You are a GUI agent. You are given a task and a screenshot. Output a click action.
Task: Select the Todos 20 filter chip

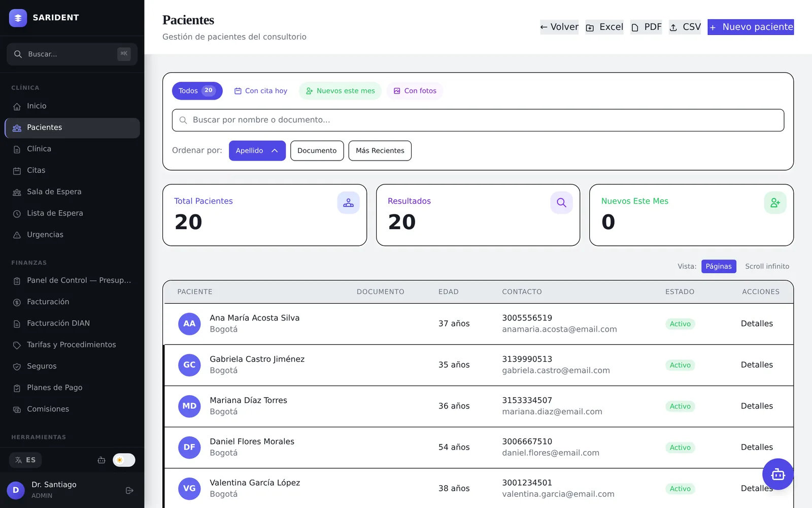click(197, 91)
